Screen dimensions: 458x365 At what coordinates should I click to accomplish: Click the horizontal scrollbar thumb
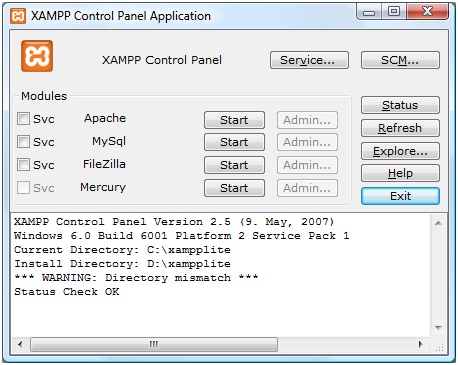click(154, 344)
